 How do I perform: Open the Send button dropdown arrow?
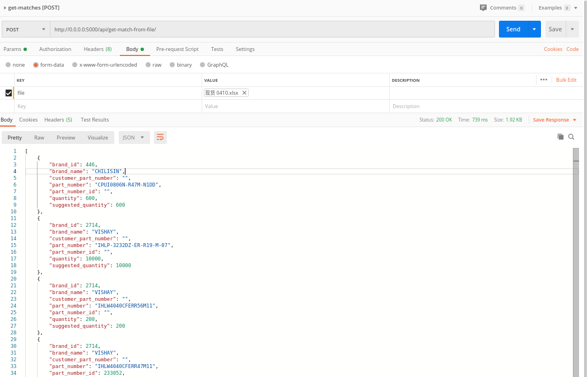click(x=534, y=29)
